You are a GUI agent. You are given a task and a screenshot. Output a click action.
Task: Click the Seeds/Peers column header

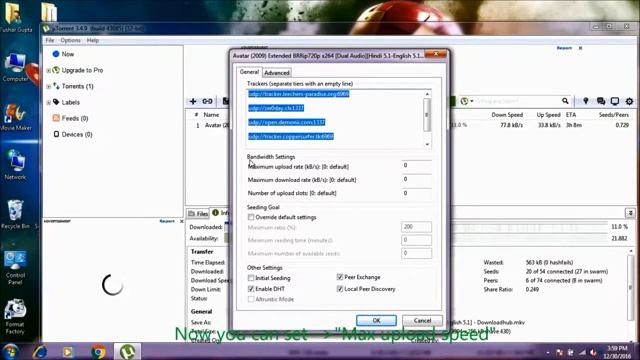tap(613, 115)
